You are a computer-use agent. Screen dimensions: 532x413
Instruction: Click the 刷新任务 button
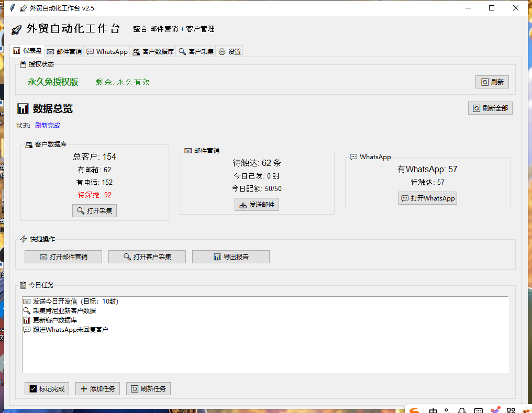tap(148, 388)
